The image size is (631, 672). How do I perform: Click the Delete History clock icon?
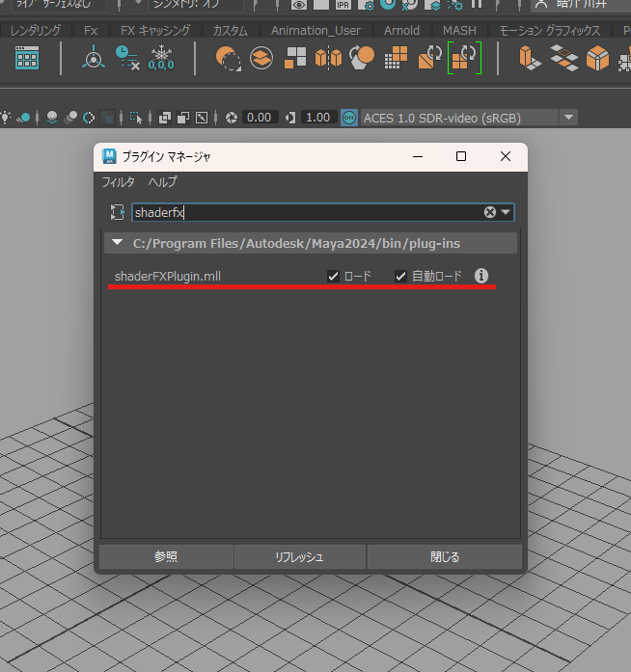(x=127, y=58)
